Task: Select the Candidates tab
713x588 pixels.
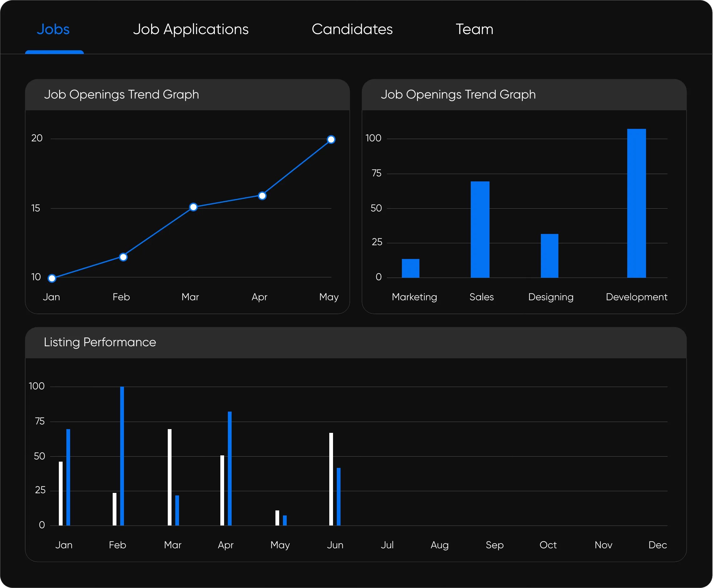Action: [352, 29]
